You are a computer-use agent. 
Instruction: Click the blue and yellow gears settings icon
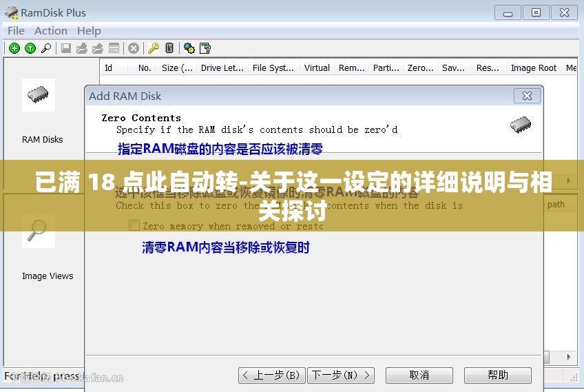coord(189,48)
